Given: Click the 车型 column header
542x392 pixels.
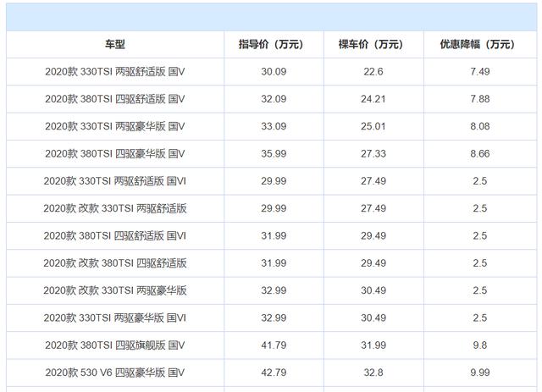Looking at the screenshot, I should (115, 44).
